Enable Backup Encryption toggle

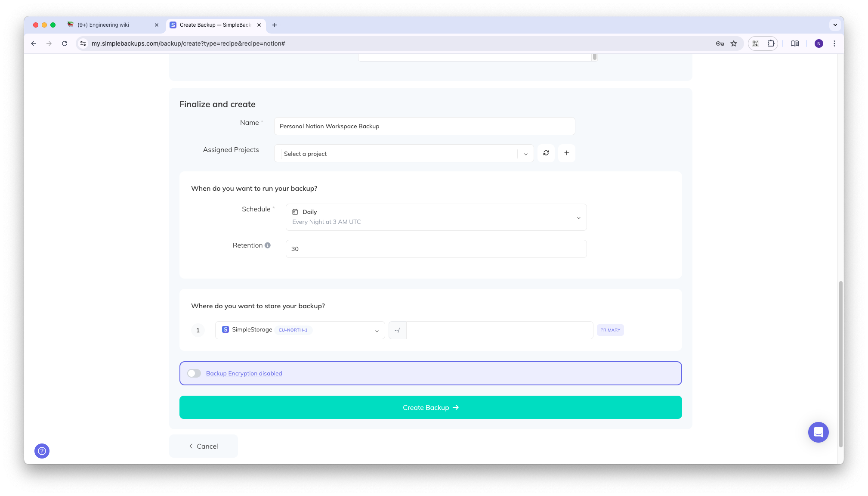pyautogui.click(x=194, y=373)
